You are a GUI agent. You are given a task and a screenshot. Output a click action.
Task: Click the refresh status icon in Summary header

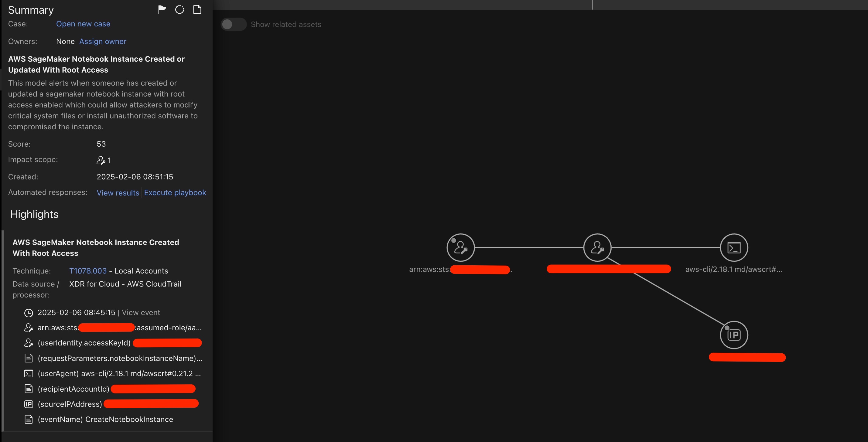179,10
